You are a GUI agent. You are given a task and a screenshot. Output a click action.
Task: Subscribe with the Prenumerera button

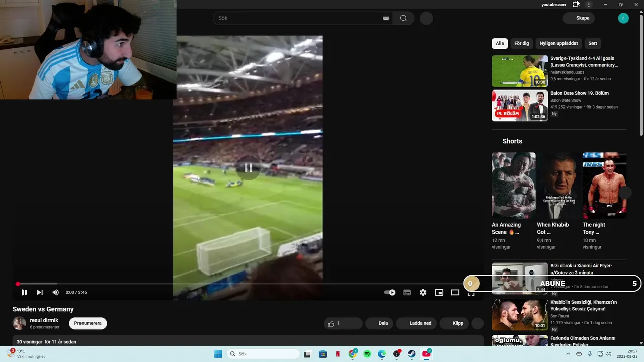[x=88, y=323]
